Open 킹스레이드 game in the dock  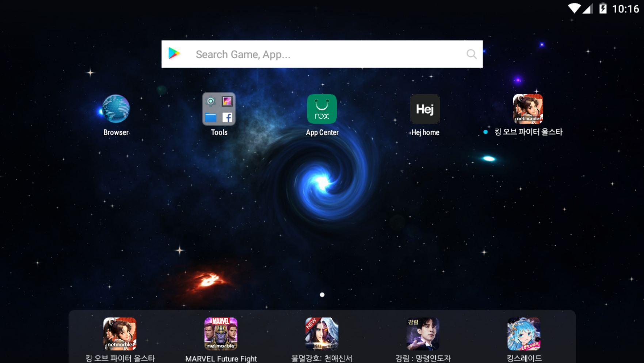(524, 334)
